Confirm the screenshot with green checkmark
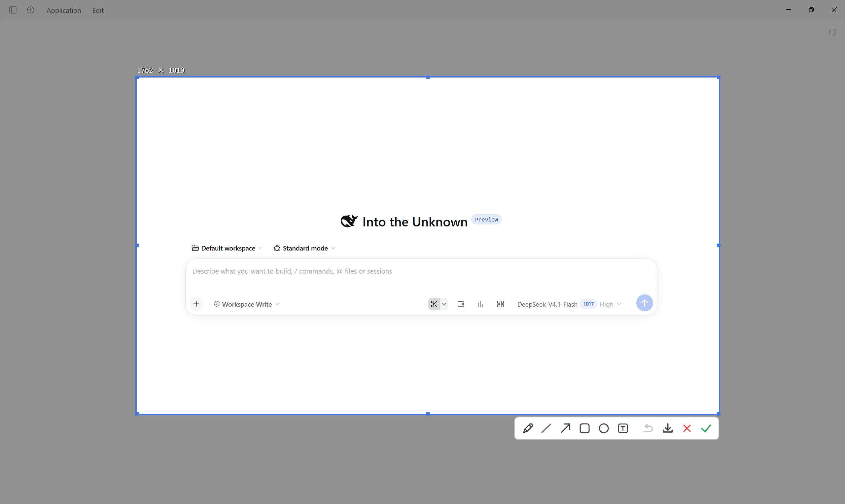 coord(706,428)
